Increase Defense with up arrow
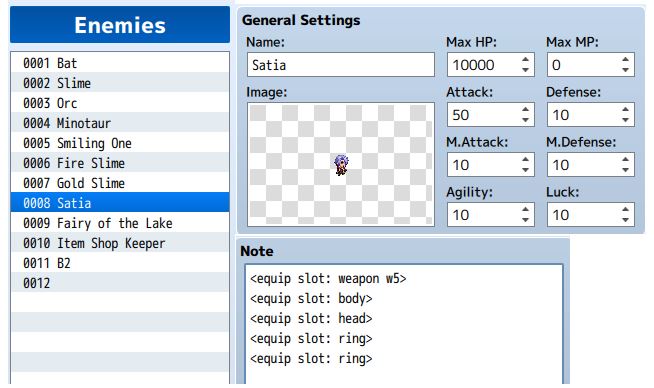The image size is (654, 388). pos(625,110)
